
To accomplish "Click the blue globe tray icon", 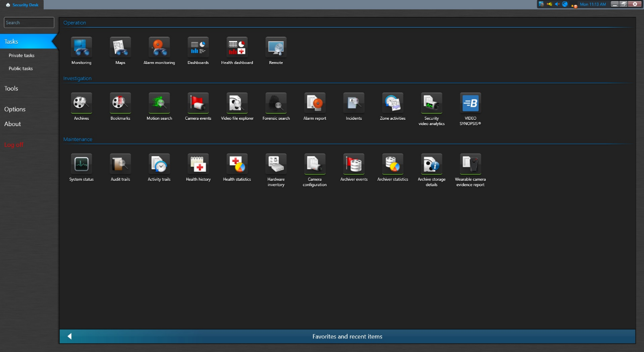I will pyautogui.click(x=565, y=4).
